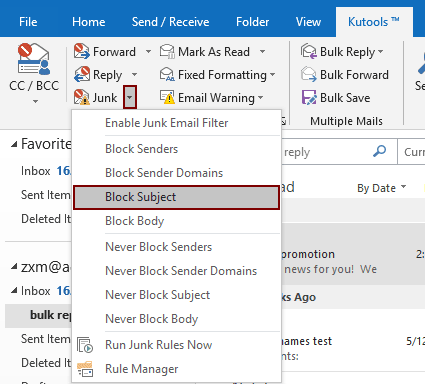Select Deleted Items under Favorites
425x384 pixels.
46,219
